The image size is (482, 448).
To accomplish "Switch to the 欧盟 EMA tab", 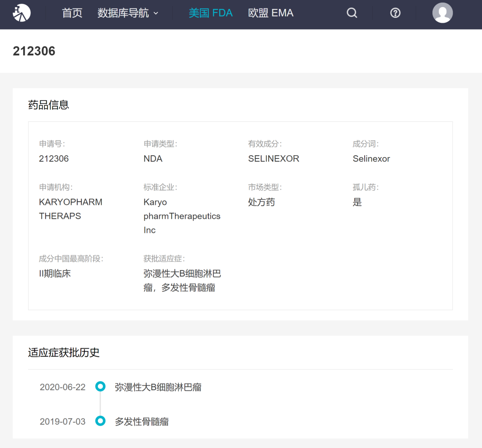I will pos(270,13).
